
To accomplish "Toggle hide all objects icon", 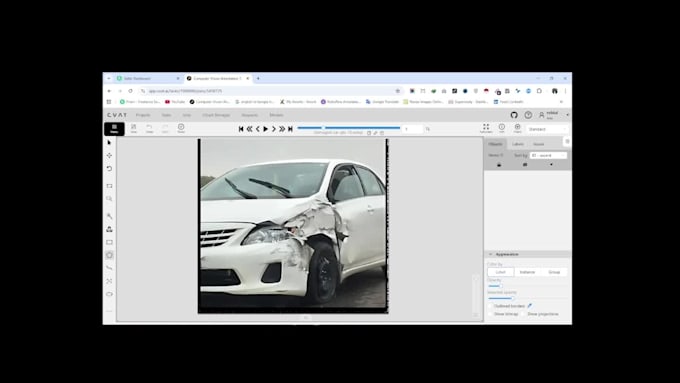I will tap(525, 165).
